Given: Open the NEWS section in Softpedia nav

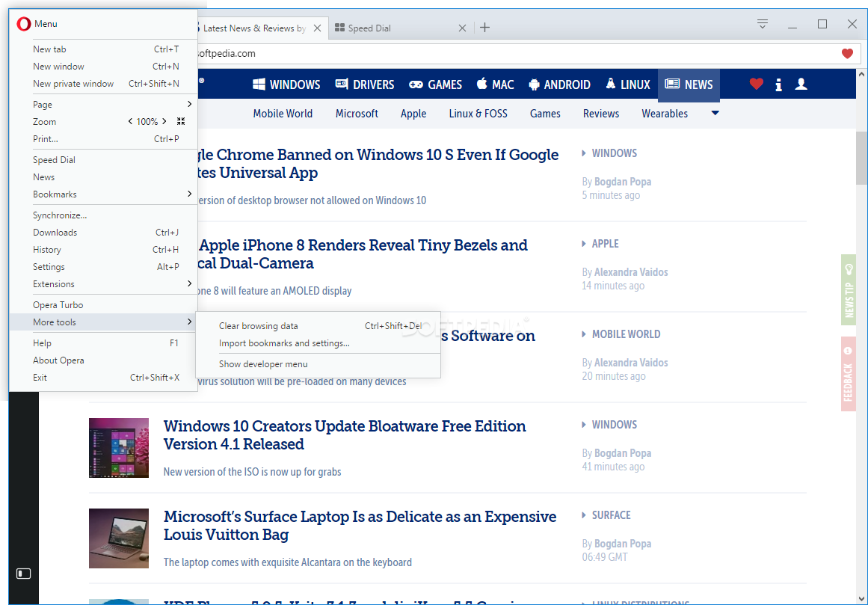Looking at the screenshot, I should coord(689,85).
